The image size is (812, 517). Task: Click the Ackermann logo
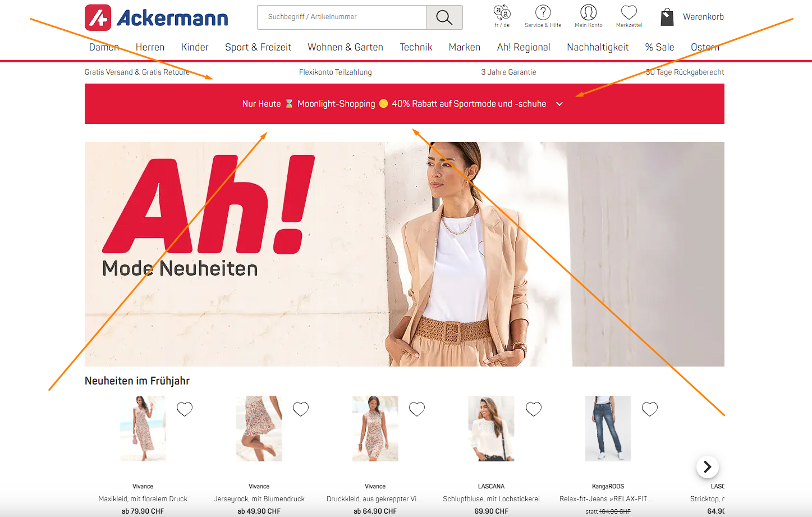[x=157, y=18]
